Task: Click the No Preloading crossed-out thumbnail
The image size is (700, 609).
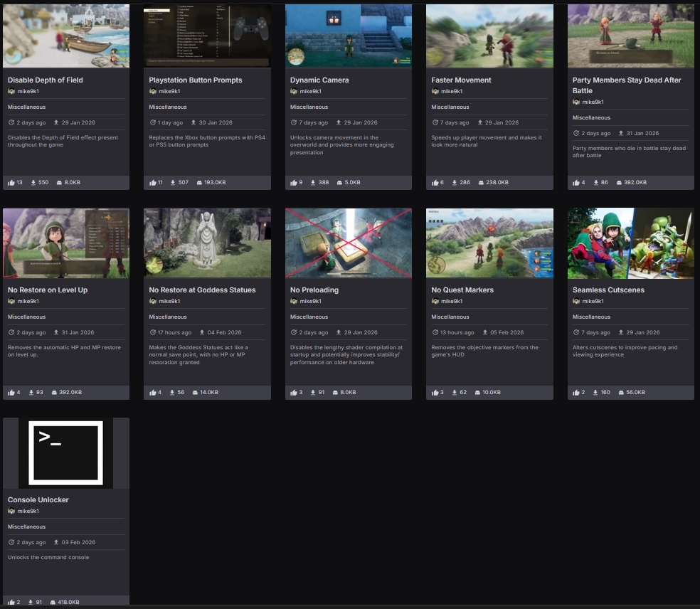Action: tap(348, 243)
